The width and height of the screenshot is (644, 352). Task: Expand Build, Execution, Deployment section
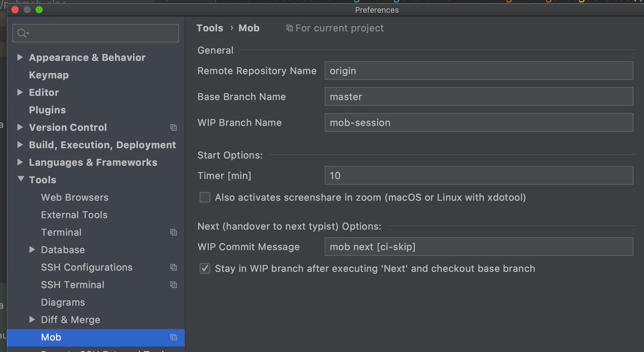coord(20,145)
